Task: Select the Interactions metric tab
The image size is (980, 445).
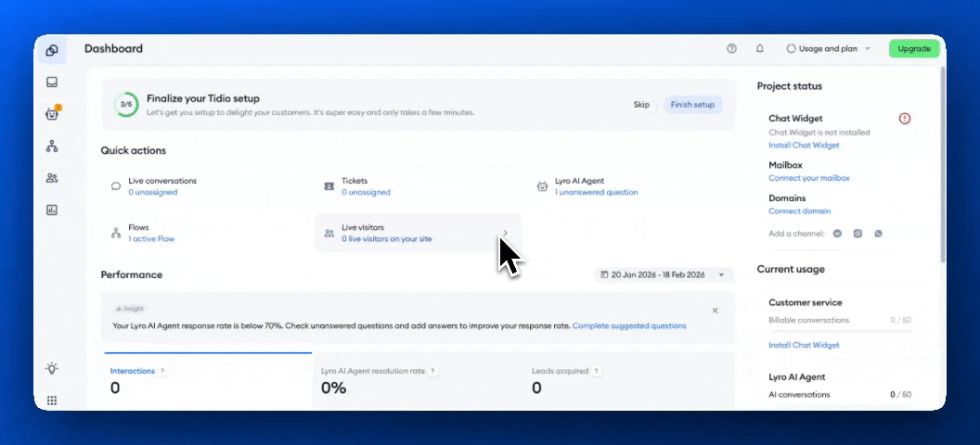Action: pyautogui.click(x=208, y=381)
